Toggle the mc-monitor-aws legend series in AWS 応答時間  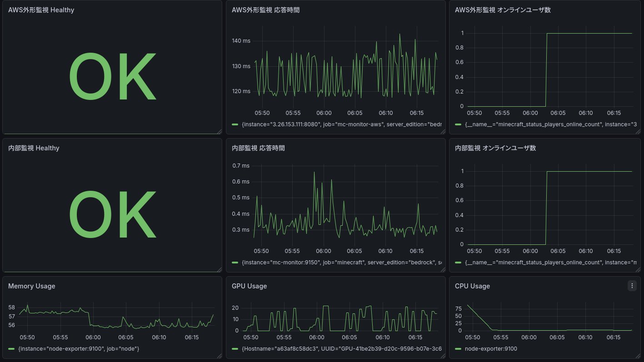point(342,124)
